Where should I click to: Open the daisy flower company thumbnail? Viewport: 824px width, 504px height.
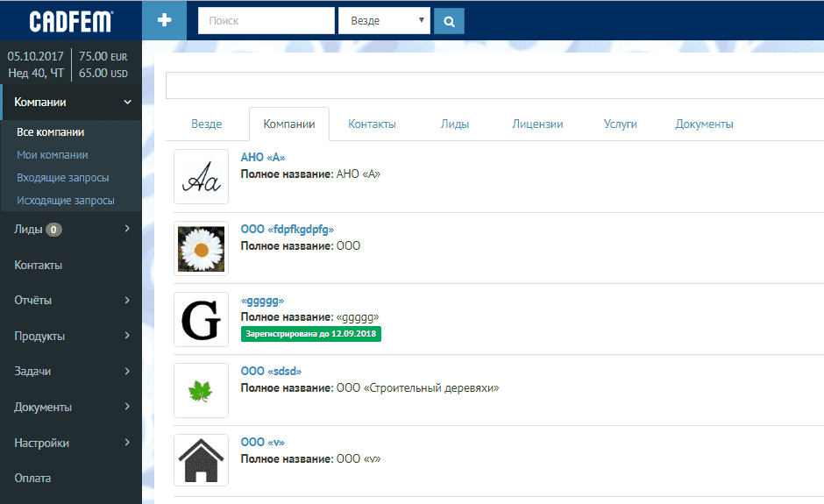point(202,249)
